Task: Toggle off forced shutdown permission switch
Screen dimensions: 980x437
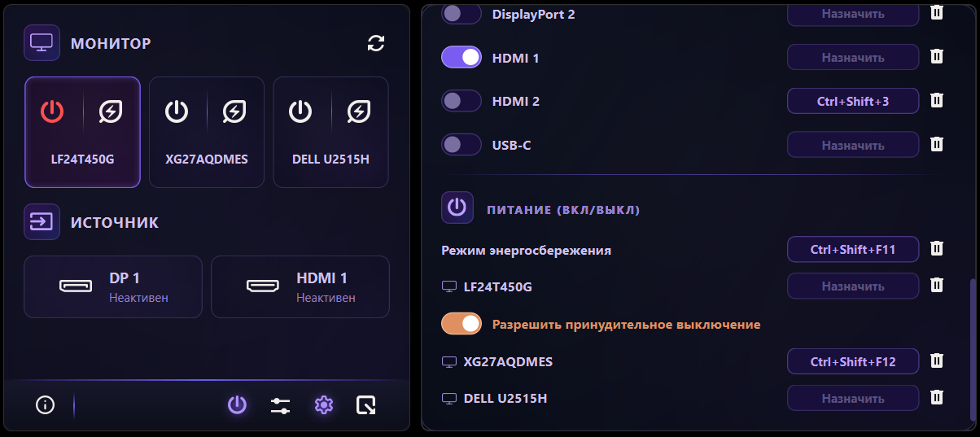Action: pyautogui.click(x=462, y=324)
